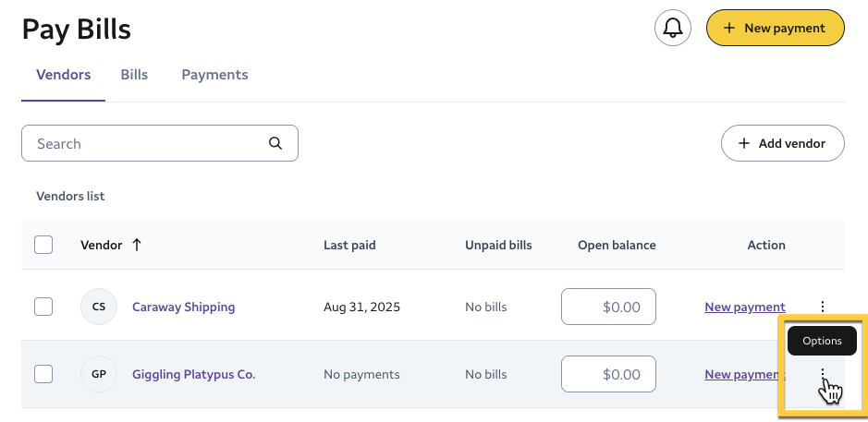868x422 pixels.
Task: Click the GP vendor avatar
Action: click(99, 374)
